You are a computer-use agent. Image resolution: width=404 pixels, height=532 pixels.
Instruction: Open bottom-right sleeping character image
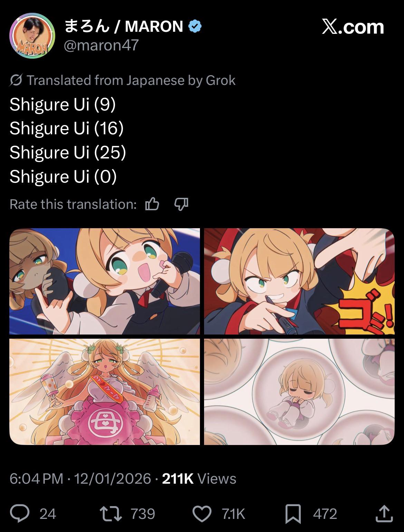click(299, 392)
